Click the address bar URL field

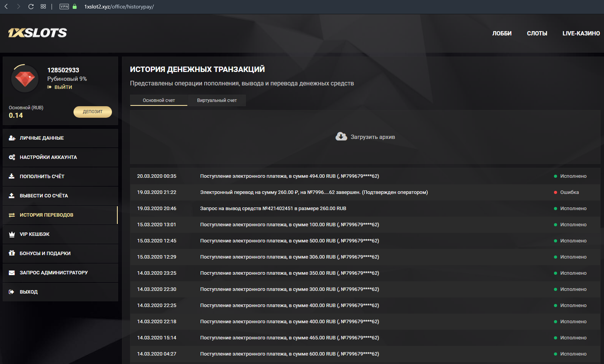click(119, 7)
